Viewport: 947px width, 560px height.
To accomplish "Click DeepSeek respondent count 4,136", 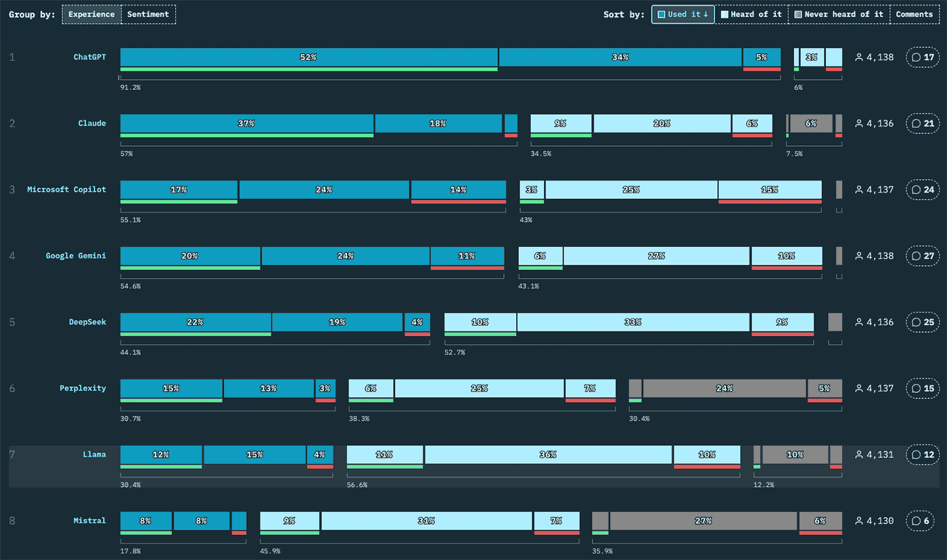I will (880, 323).
